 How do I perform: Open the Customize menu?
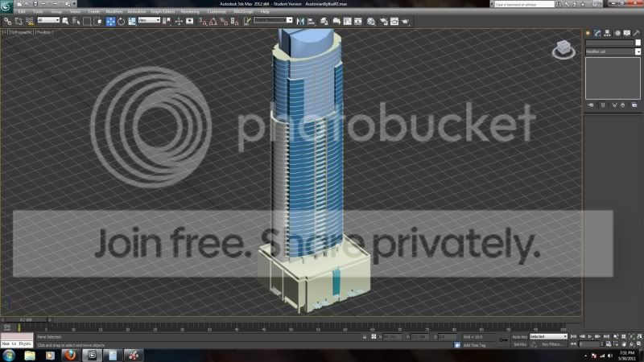217,11
